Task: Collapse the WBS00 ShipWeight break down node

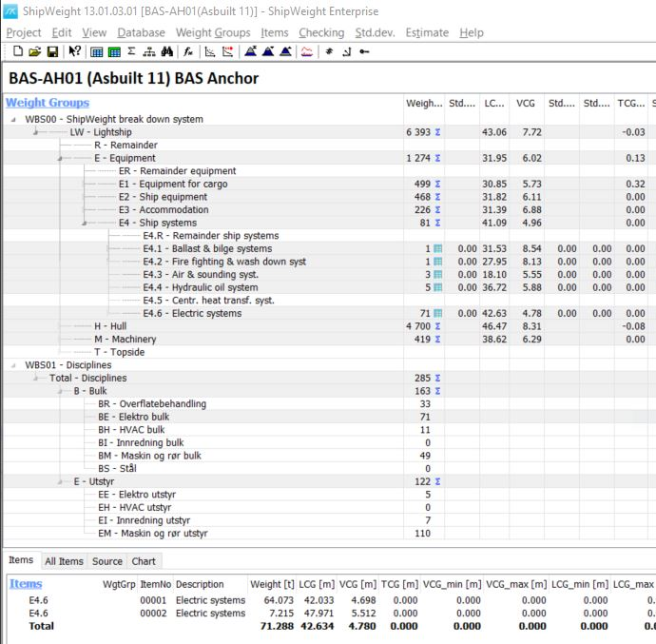Action: (x=12, y=119)
